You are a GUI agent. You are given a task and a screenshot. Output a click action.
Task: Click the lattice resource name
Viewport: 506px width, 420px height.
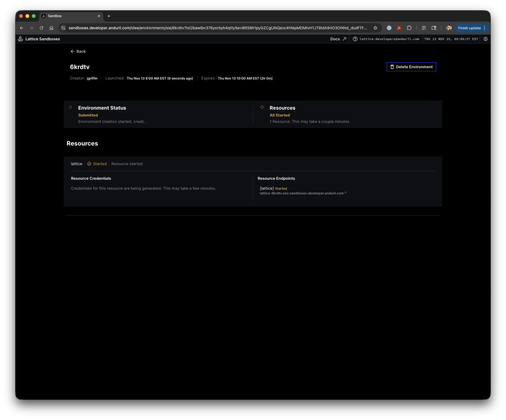[x=77, y=164]
